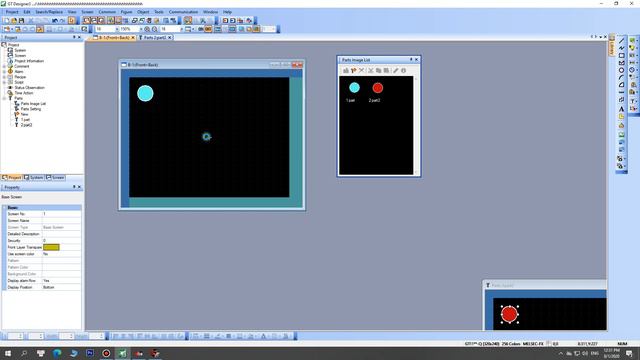Switch to the System tab below project tree

coord(33,178)
